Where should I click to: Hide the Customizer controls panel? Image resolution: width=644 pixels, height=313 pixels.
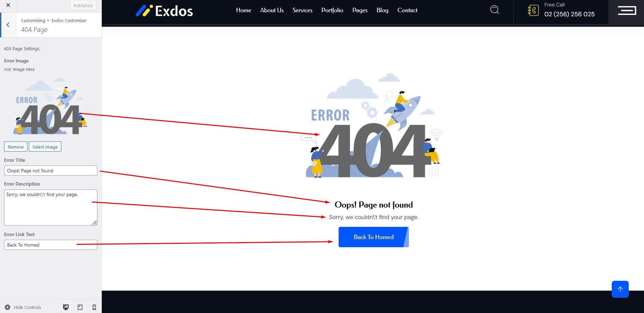pos(23,307)
